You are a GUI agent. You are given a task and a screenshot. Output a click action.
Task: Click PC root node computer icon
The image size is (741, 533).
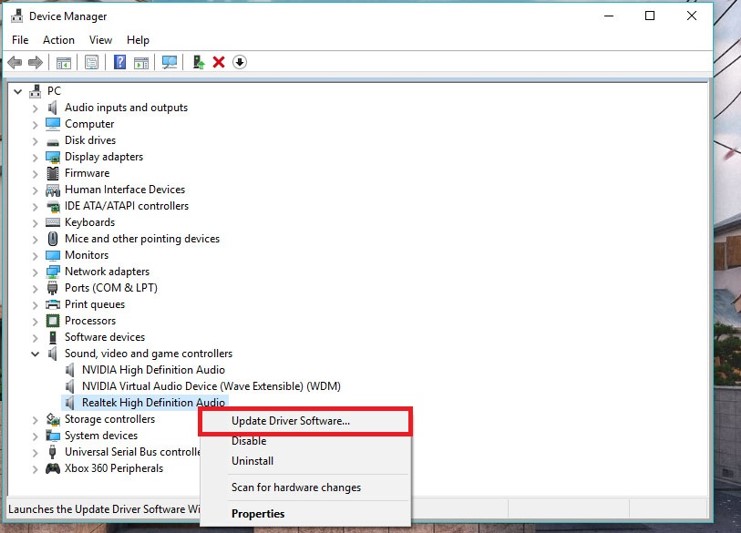click(35, 91)
